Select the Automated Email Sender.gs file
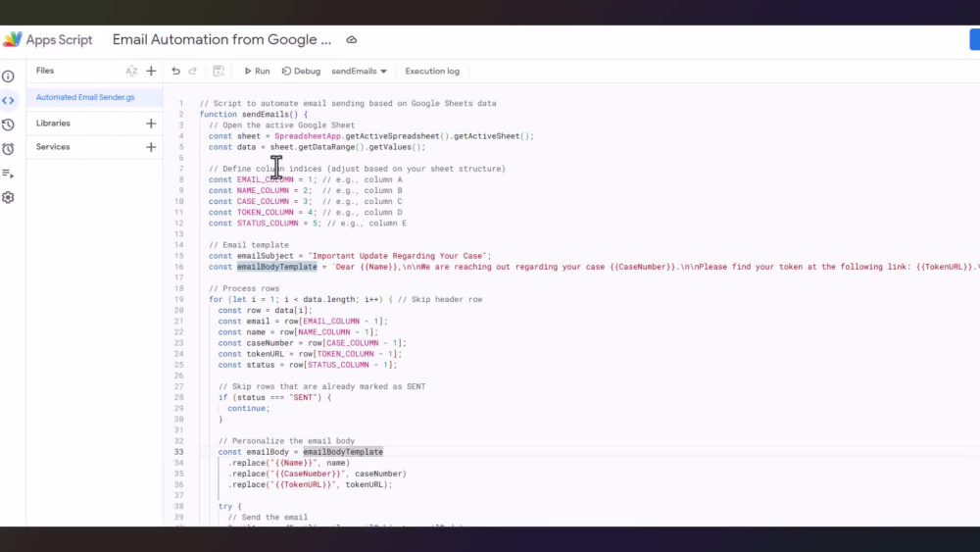Screen dimensions: 980x552 (x=85, y=97)
